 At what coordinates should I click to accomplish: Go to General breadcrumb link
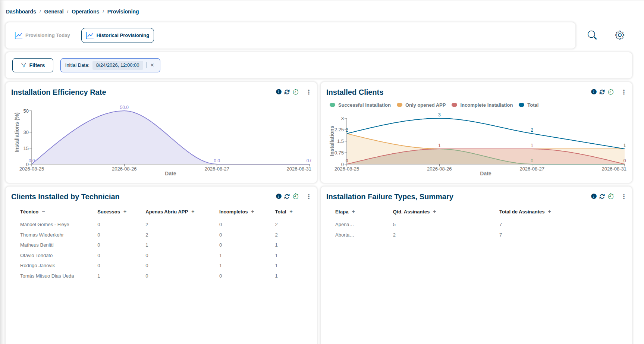click(x=54, y=12)
